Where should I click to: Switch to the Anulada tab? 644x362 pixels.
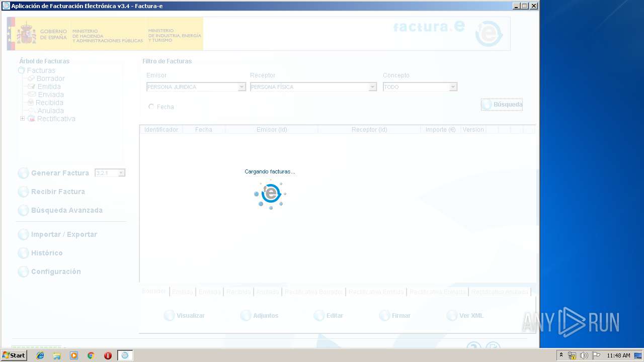[x=268, y=292]
